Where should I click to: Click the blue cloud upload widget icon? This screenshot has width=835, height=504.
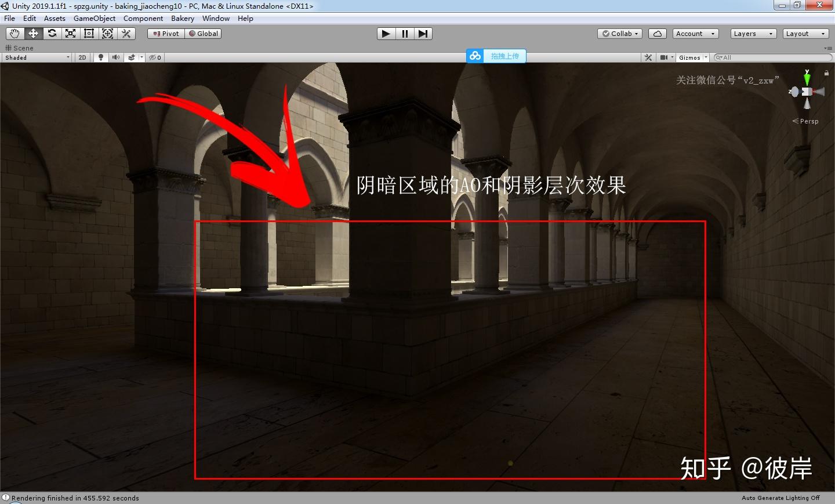tap(475, 56)
